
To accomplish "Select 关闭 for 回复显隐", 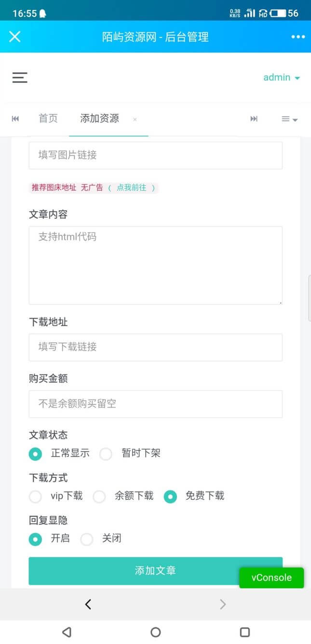I will 87,539.
